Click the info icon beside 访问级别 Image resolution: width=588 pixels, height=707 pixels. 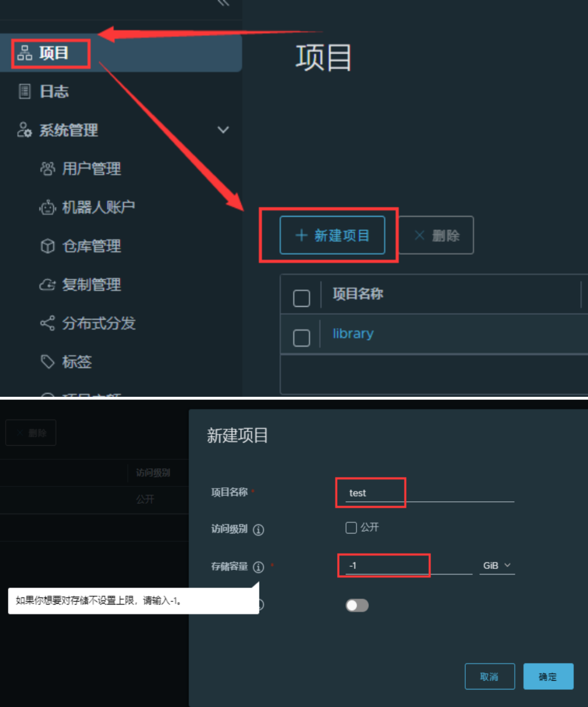tap(259, 530)
